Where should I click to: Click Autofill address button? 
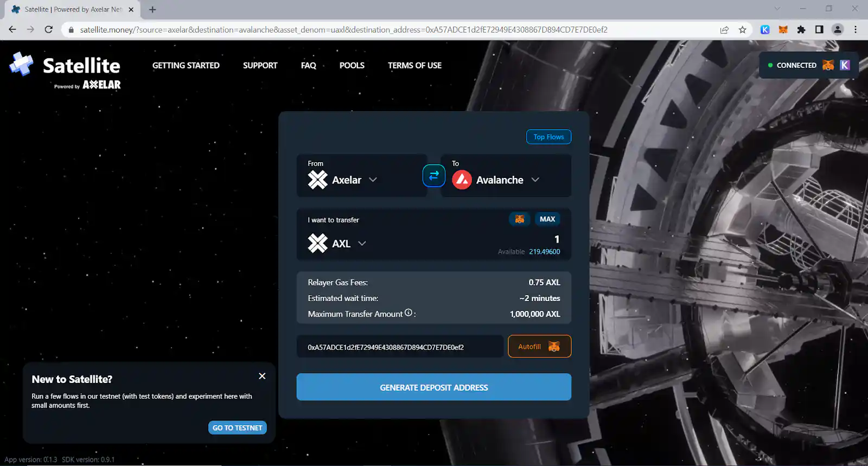(539, 346)
